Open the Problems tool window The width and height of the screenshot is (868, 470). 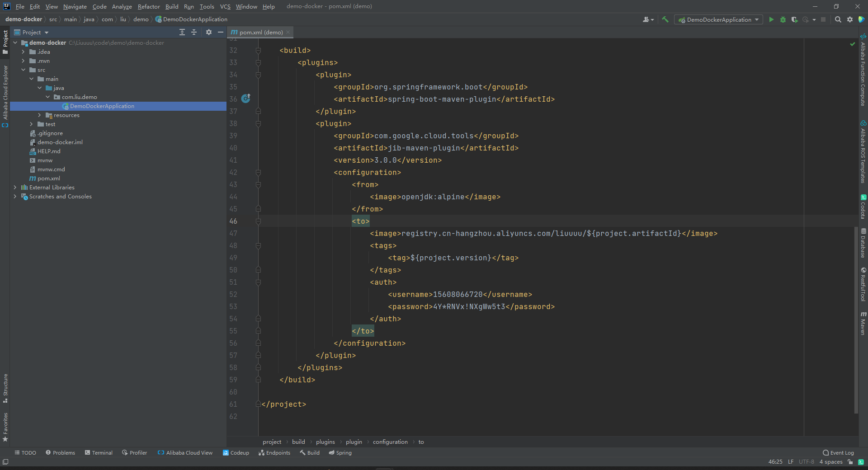pos(61,452)
